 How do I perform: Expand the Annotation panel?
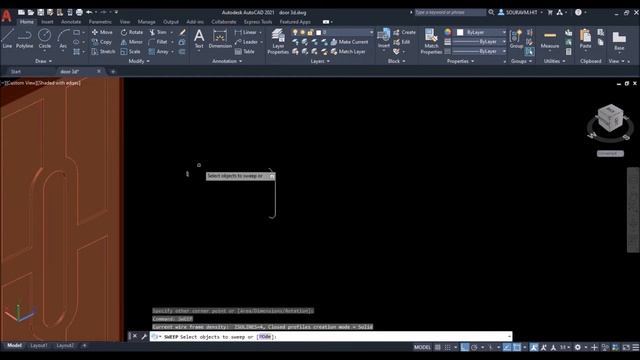tap(227, 61)
